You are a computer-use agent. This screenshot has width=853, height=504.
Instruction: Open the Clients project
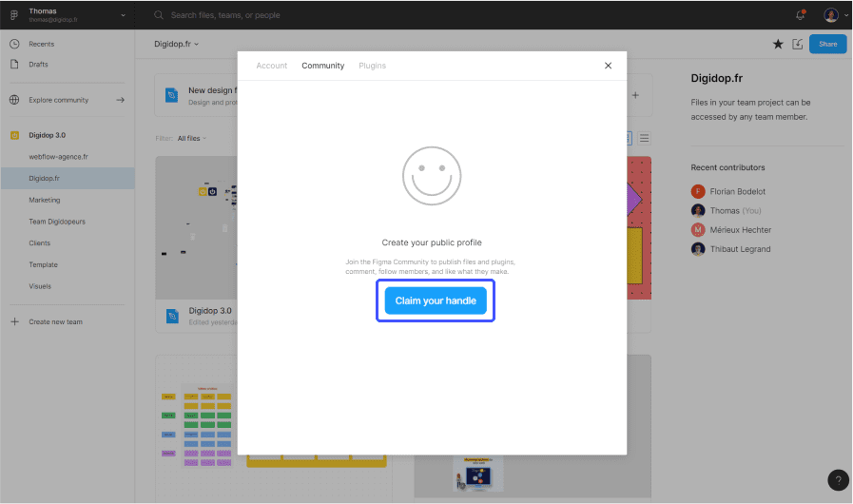[x=40, y=242]
